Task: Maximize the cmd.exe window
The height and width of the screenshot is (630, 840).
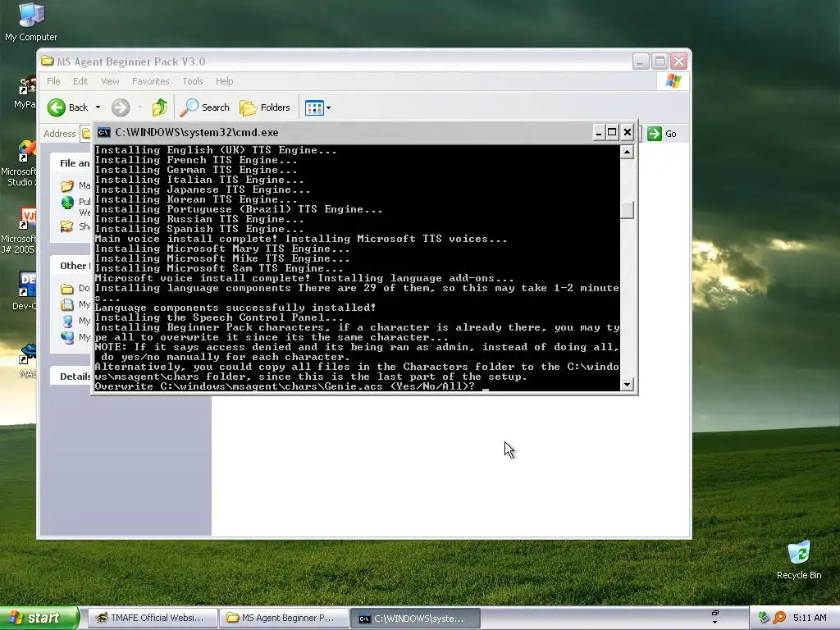Action: [x=612, y=132]
